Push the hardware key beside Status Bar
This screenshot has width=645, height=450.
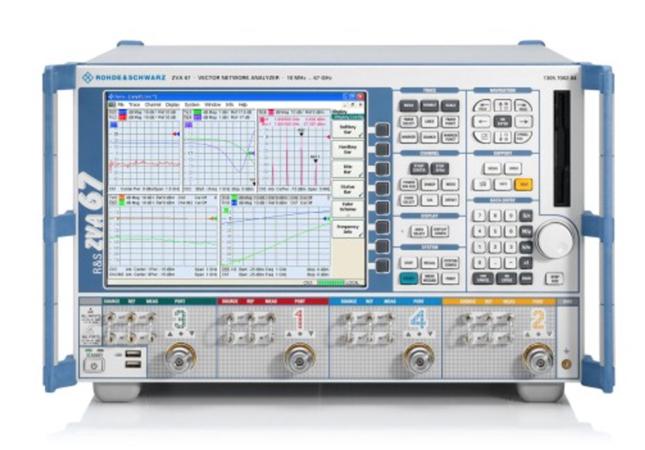coord(382,188)
